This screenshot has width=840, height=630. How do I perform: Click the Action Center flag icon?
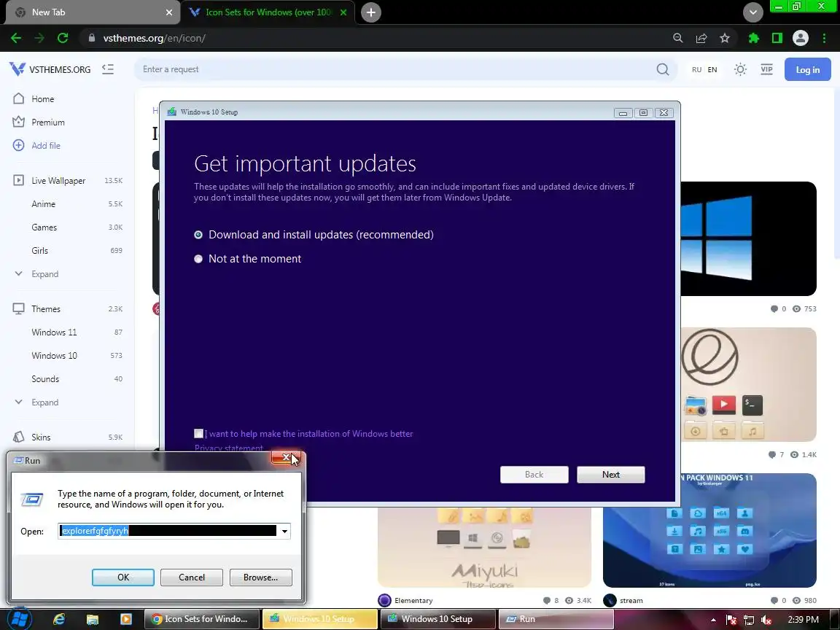point(731,619)
